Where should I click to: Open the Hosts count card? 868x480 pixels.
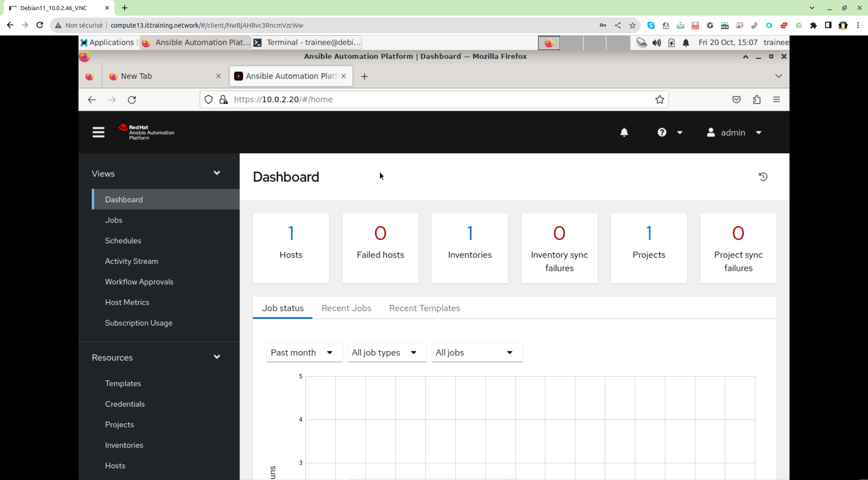(291, 248)
